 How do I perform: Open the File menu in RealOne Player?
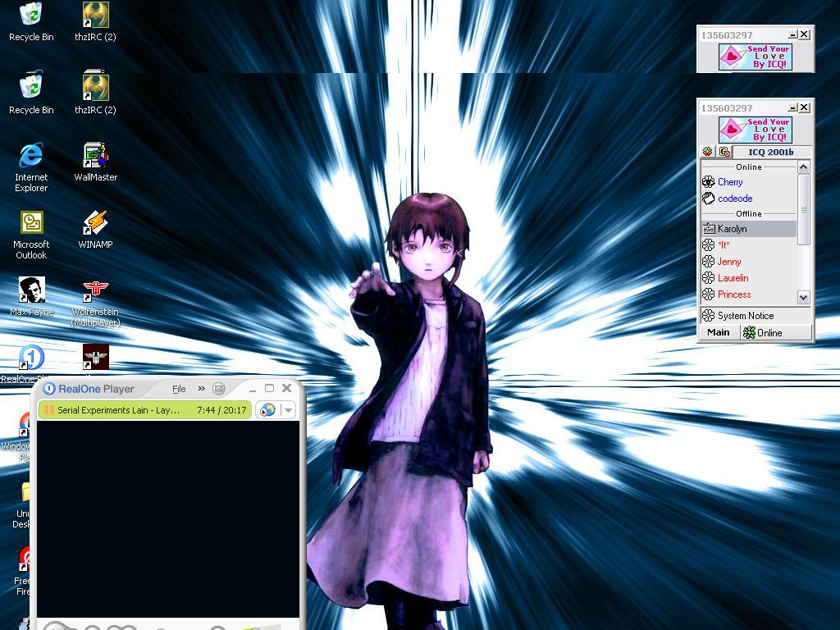pyautogui.click(x=179, y=389)
